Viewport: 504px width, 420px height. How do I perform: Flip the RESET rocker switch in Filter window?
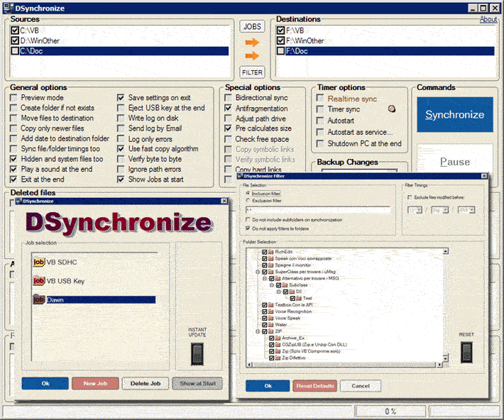pos(466,353)
